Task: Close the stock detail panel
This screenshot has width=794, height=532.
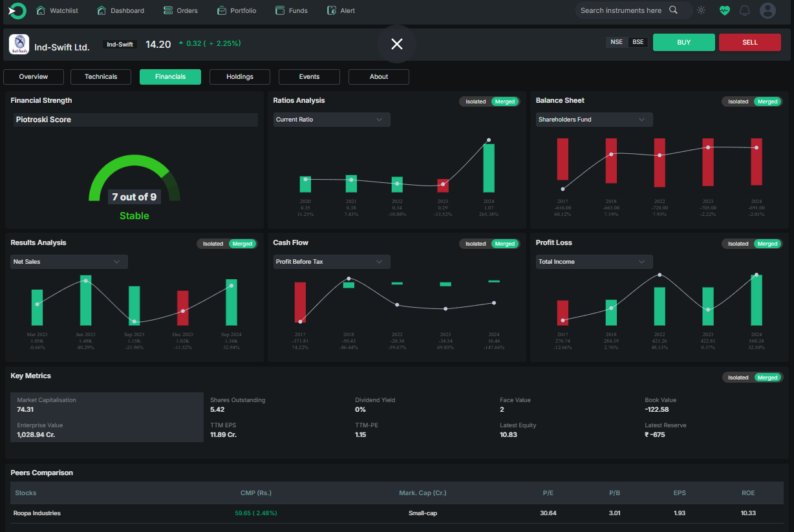Action: [x=397, y=43]
